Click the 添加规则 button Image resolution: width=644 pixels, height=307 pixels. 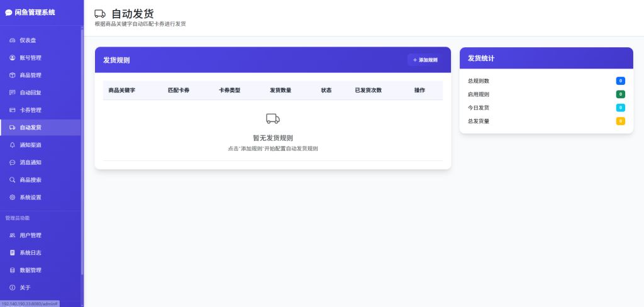click(425, 60)
